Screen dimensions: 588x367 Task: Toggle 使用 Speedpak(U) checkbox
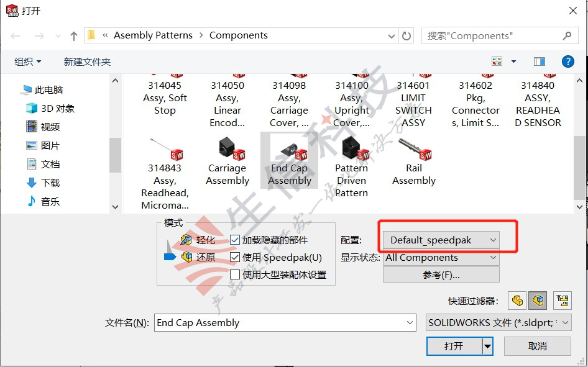[x=235, y=257]
